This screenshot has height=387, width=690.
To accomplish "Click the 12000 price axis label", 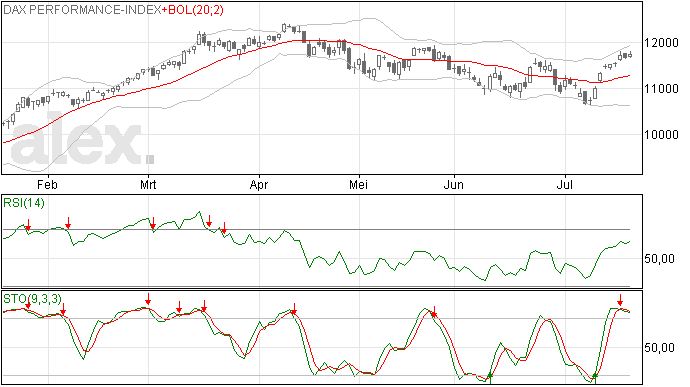I will [x=661, y=43].
